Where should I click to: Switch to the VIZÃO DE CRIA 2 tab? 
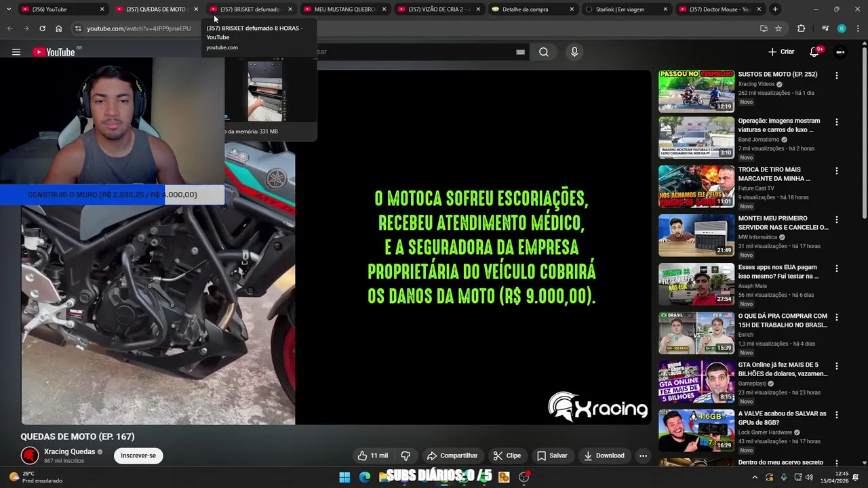pos(439,9)
